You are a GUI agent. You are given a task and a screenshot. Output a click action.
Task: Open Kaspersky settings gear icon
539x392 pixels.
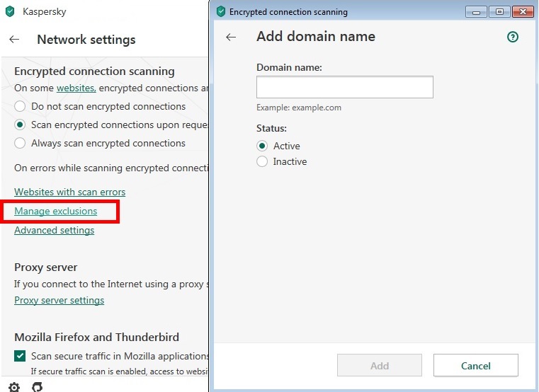tap(13, 387)
